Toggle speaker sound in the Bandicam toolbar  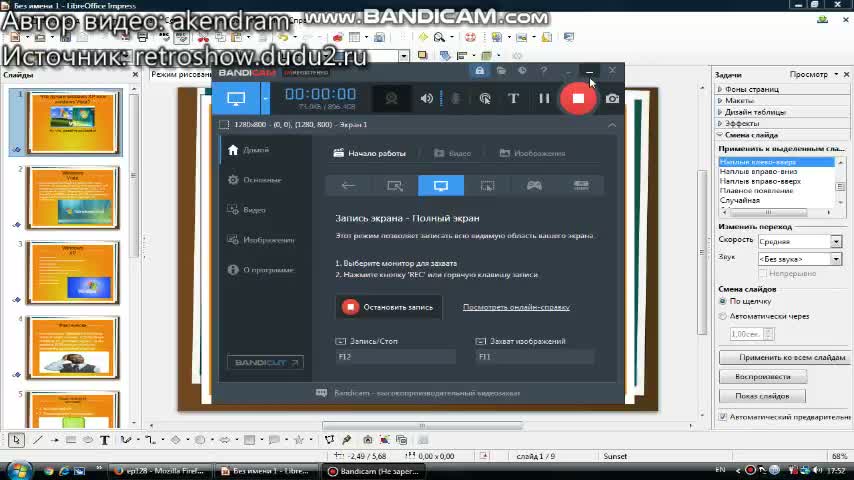[426, 99]
